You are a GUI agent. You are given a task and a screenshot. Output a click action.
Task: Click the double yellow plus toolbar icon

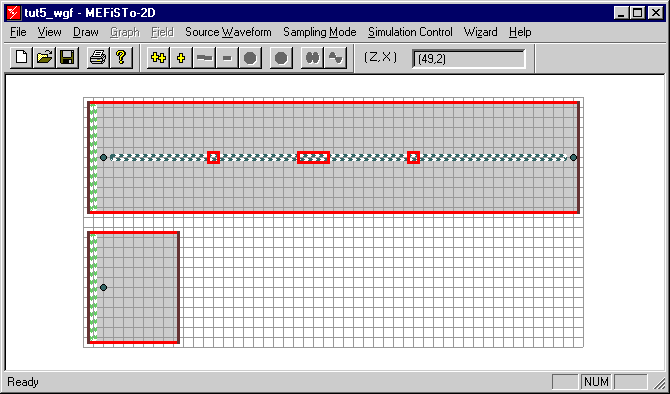click(x=158, y=58)
